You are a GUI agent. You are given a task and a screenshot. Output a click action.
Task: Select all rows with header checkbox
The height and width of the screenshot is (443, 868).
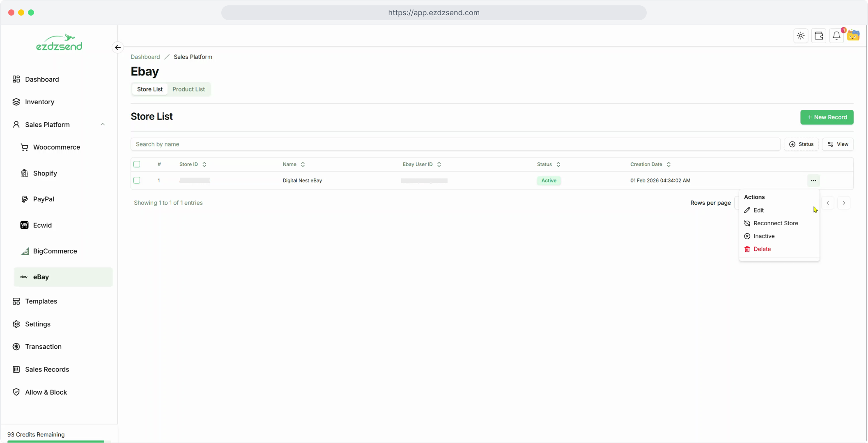[137, 164]
